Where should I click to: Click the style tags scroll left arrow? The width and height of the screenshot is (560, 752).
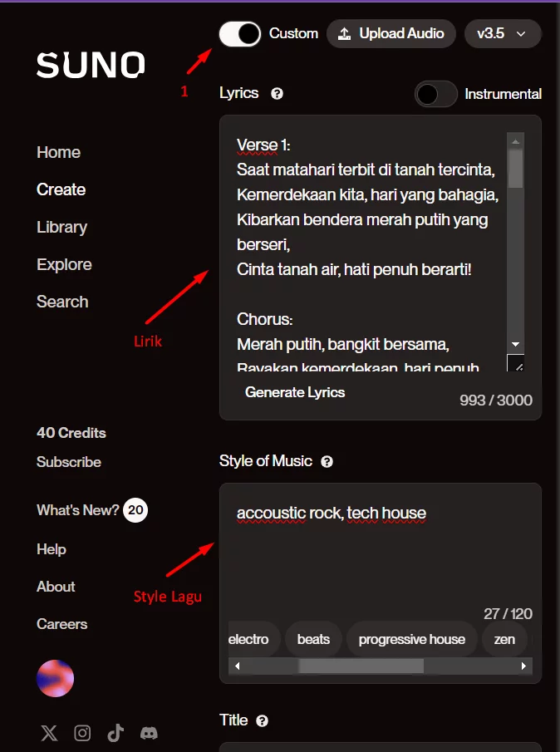tap(237, 666)
